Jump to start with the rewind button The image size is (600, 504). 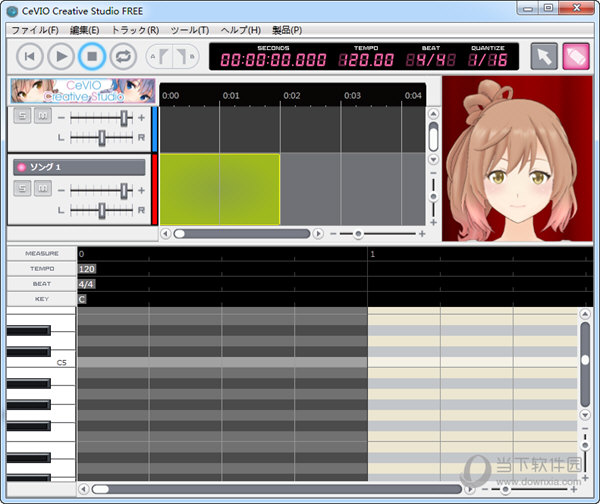(30, 56)
